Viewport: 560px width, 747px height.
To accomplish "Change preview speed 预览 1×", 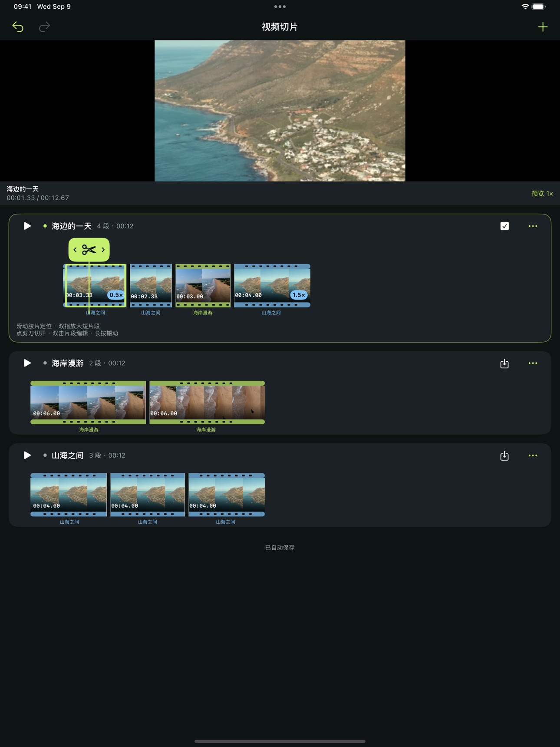I will (542, 193).
